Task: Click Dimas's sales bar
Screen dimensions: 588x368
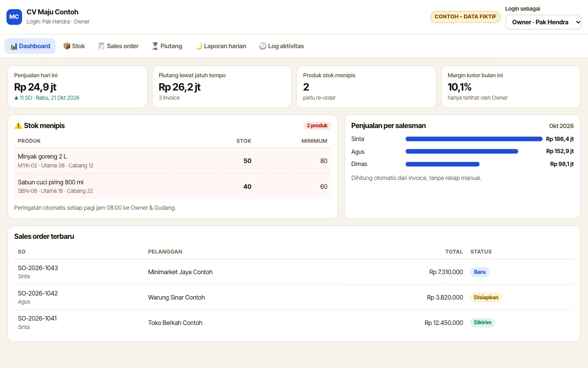Action: coord(442,164)
